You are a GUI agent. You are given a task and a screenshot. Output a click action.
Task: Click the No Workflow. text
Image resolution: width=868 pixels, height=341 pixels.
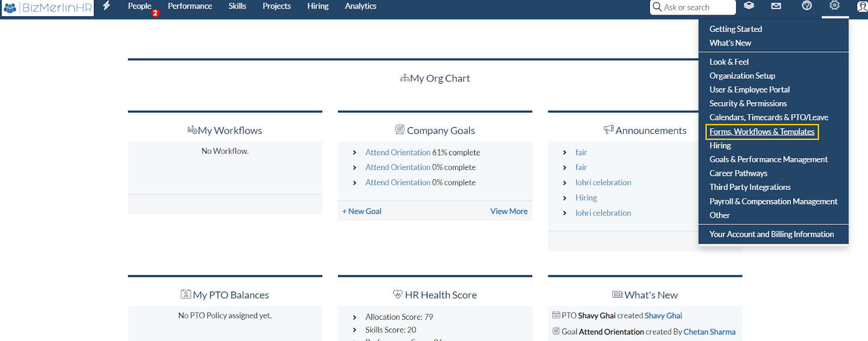225,151
